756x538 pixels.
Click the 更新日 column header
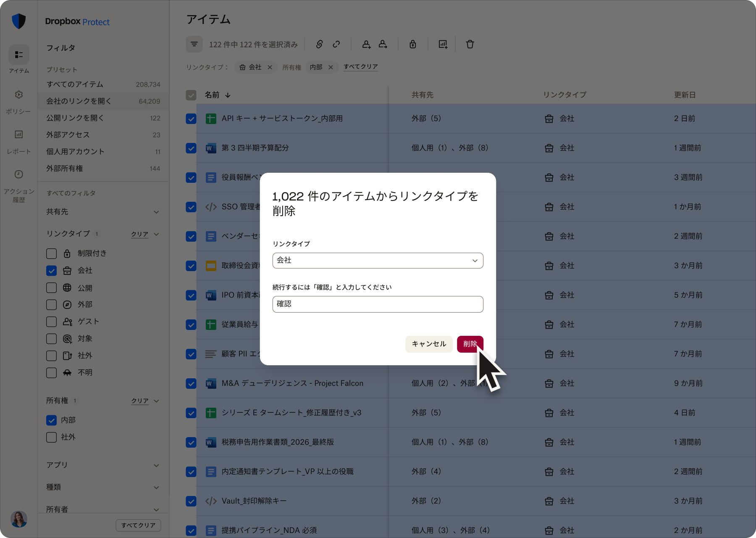coord(685,95)
